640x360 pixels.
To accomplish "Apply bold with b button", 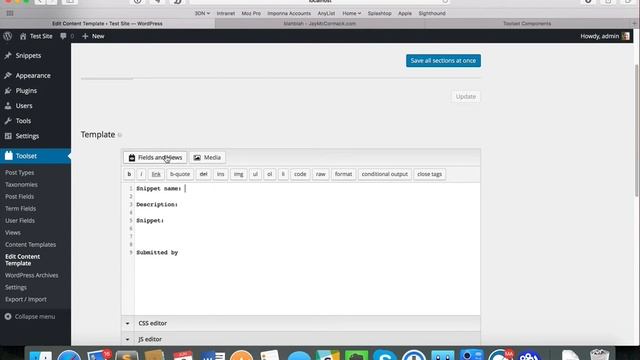I will click(x=129, y=174).
